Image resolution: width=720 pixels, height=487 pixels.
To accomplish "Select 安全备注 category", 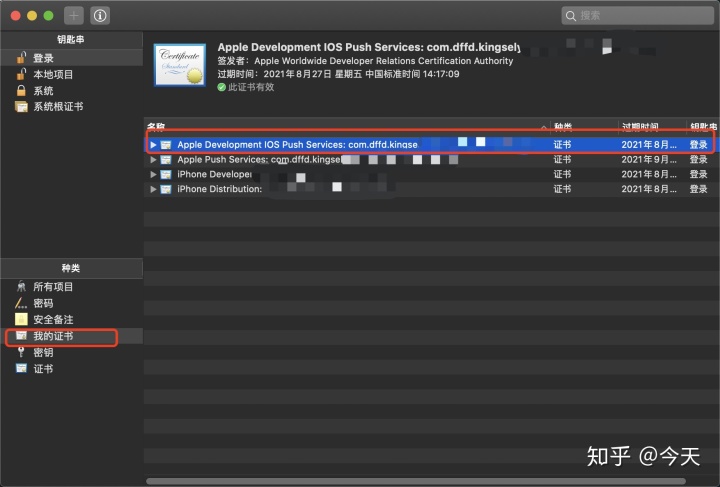I will click(x=72, y=319).
